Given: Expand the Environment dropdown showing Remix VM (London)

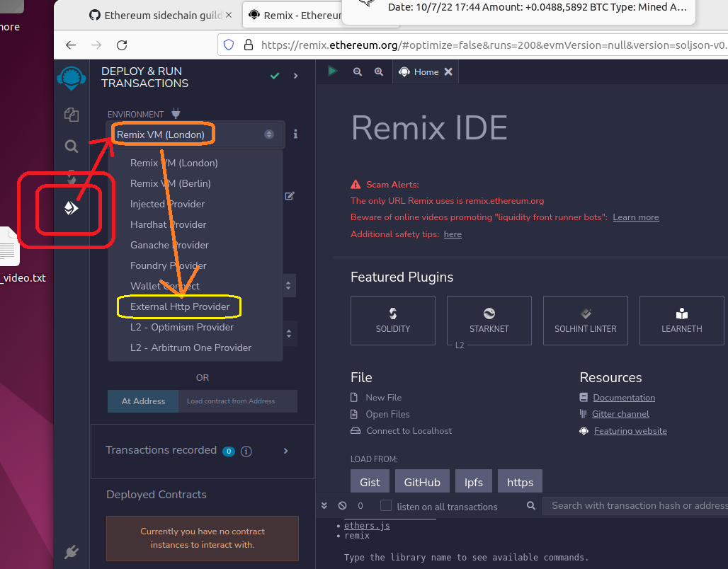Looking at the screenshot, I should coord(195,134).
